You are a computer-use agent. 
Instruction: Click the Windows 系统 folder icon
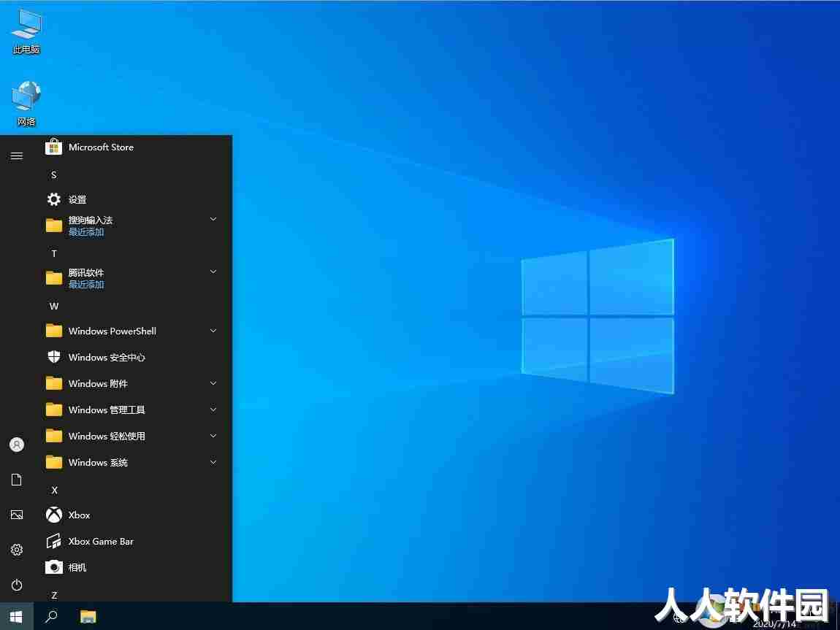(53, 462)
